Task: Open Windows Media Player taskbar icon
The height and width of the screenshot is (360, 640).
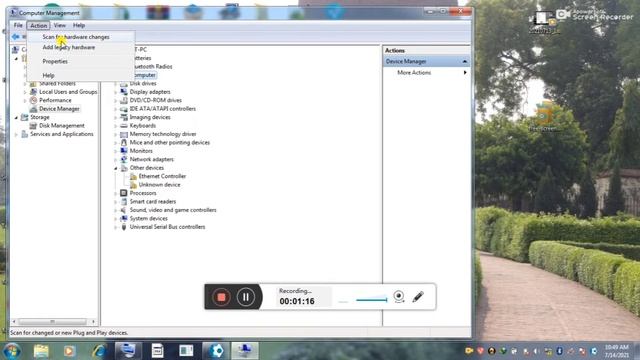Action: click(69, 351)
